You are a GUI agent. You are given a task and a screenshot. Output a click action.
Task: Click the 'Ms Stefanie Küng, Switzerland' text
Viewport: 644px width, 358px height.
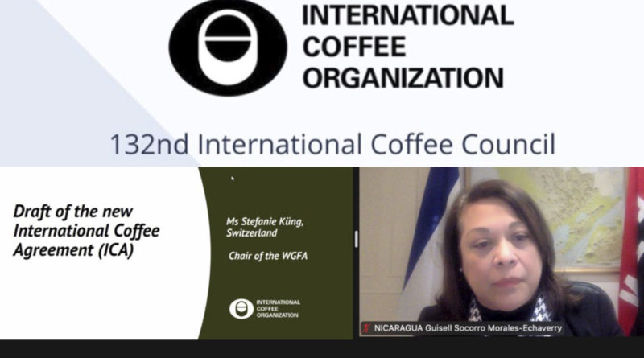point(265,227)
